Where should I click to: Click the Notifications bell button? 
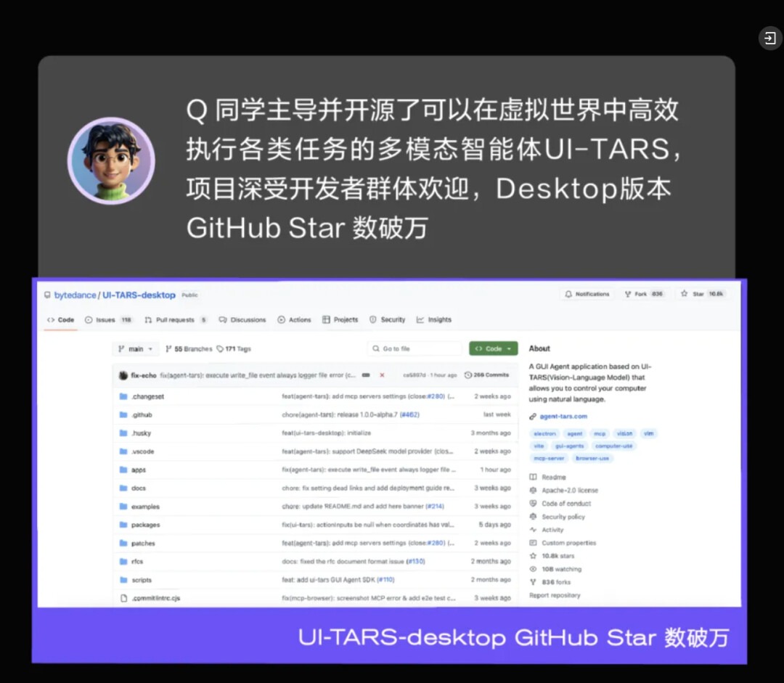(587, 294)
